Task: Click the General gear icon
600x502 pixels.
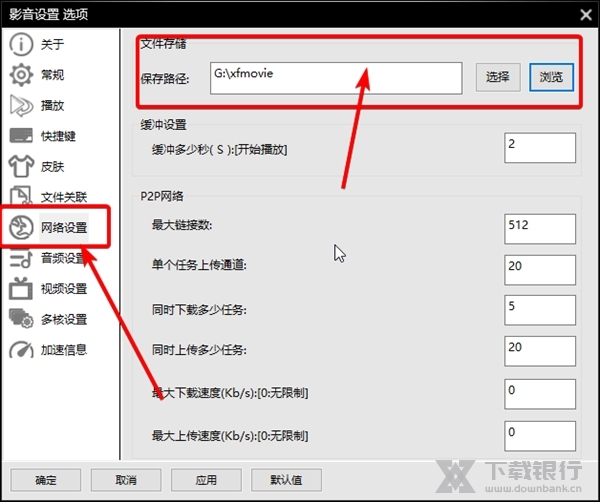Action: (21, 75)
